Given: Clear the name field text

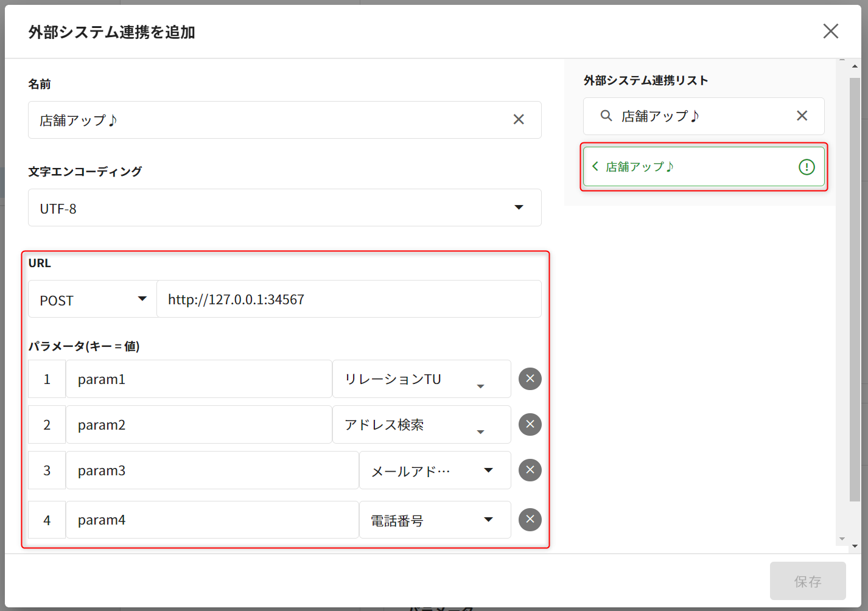Looking at the screenshot, I should tap(518, 120).
